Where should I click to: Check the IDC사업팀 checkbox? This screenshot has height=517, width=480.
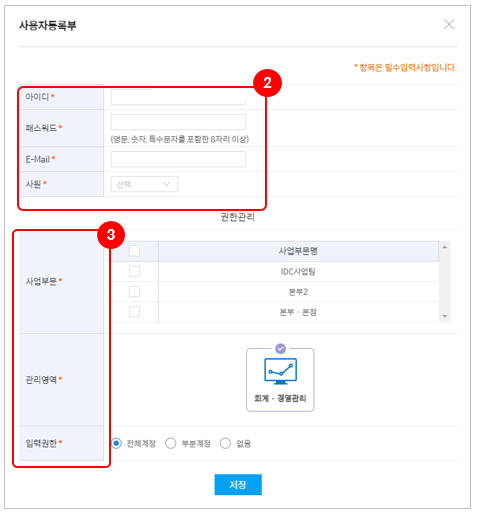(134, 271)
